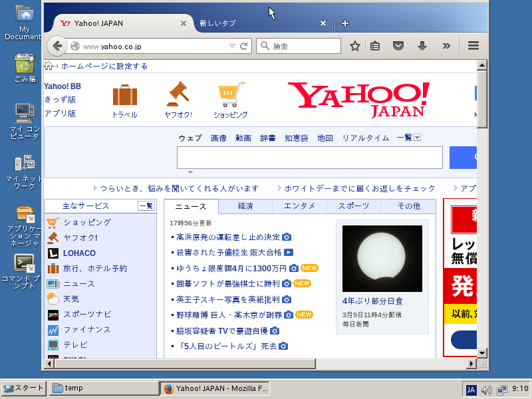This screenshot has height=399, width=532.
Task: Select the 知恵袋 search category
Action: click(296, 138)
